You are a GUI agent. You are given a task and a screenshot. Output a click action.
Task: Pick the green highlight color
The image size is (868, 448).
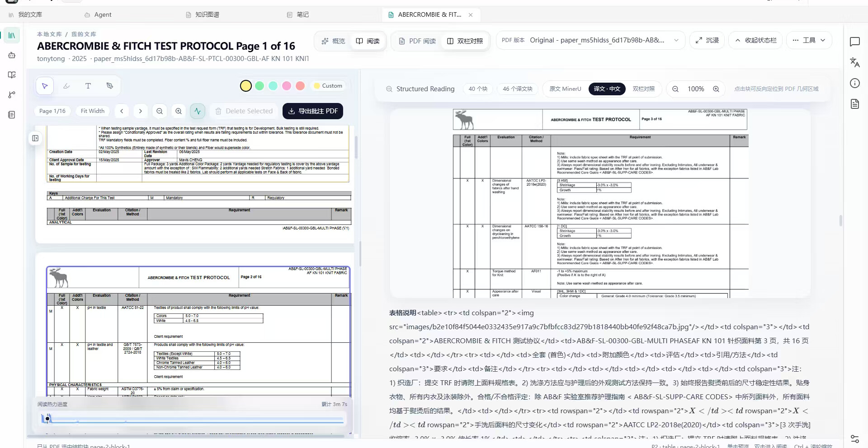pyautogui.click(x=259, y=86)
